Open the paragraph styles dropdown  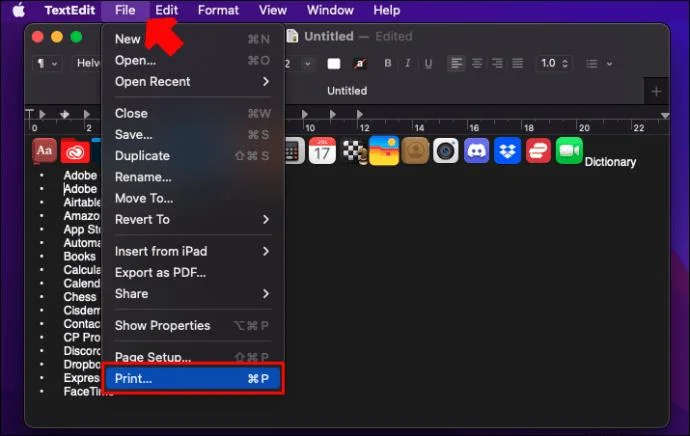click(47, 63)
